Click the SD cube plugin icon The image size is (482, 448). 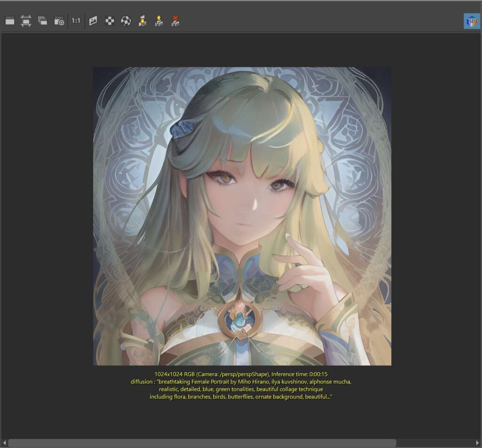472,21
